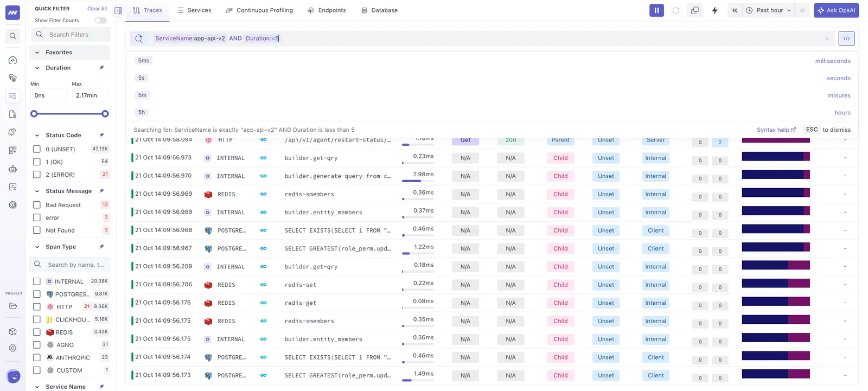868x391 pixels.
Task: Open the Syntax help link
Action: click(x=776, y=130)
